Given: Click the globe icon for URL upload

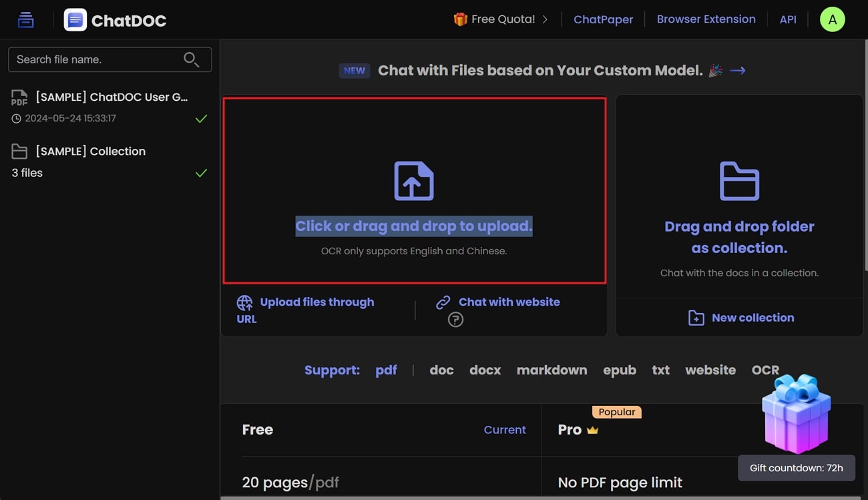Looking at the screenshot, I should click(x=245, y=303).
